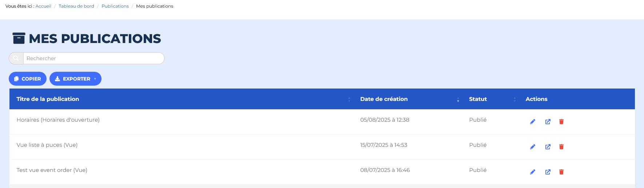
Task: Delete the Horaires publication via trash icon
Action: [x=561, y=122]
